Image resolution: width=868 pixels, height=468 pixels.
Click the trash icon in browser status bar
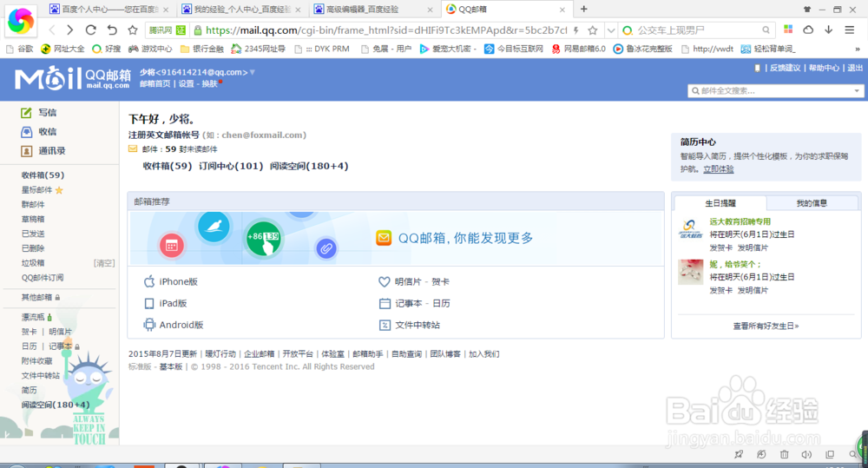[x=785, y=454]
